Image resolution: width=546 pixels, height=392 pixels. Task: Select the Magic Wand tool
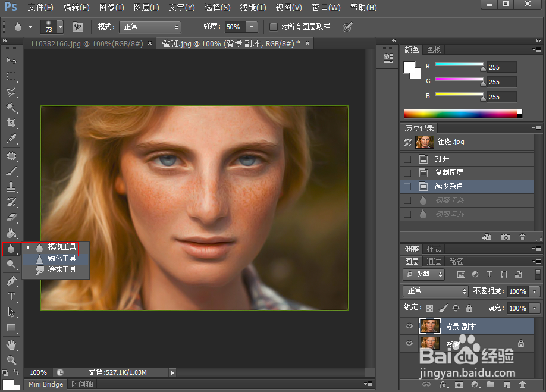pos(11,108)
